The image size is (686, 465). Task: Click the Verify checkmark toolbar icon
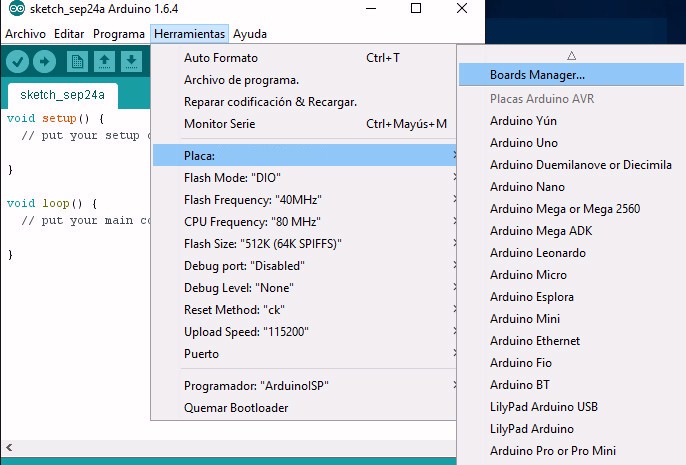point(18,62)
